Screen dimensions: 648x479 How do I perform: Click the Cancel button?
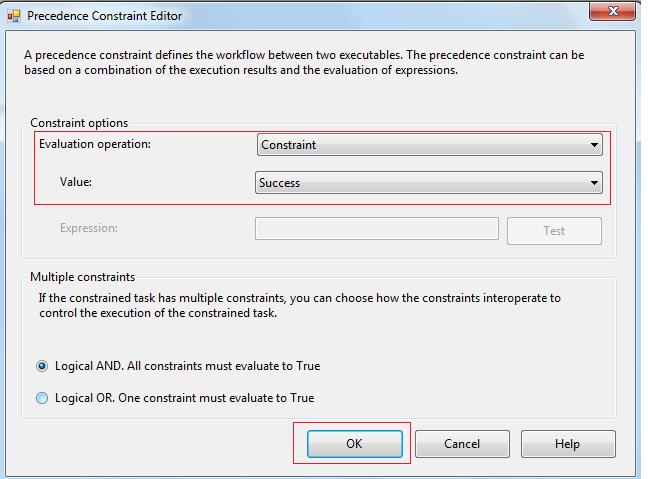click(x=462, y=444)
